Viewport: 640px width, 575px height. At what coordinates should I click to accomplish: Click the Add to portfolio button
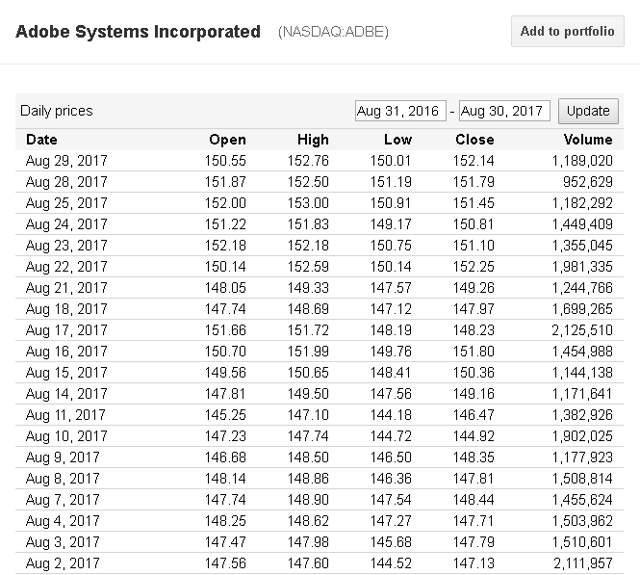point(567,31)
